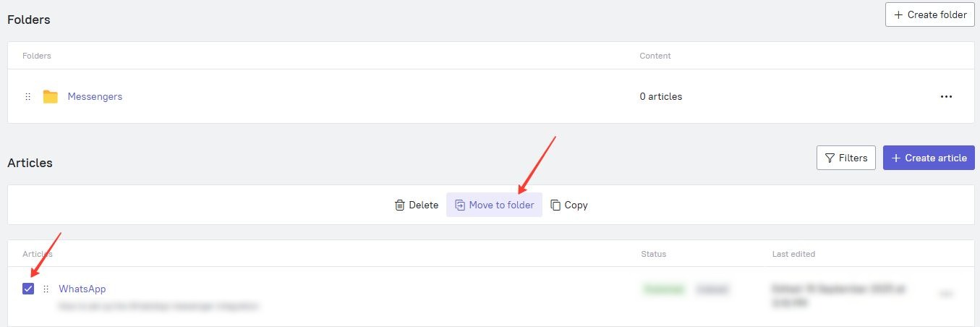980x327 pixels.
Task: Open the Messengers folder link
Action: (95, 97)
